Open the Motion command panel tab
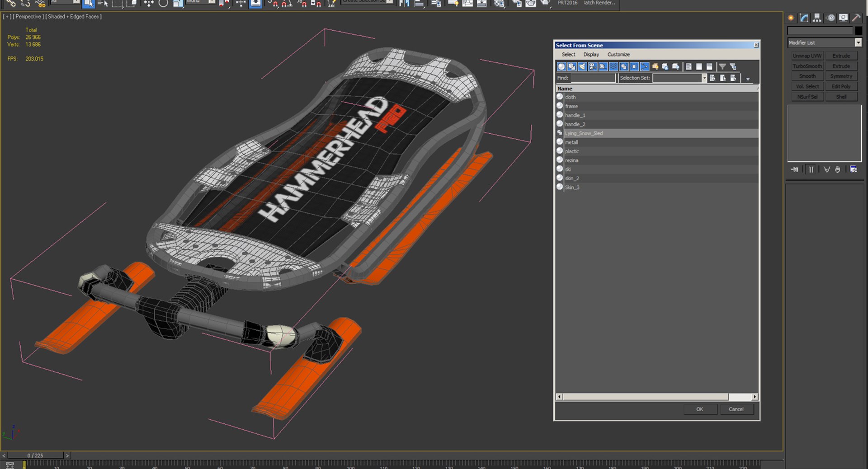The width and height of the screenshot is (868, 469). (831, 18)
